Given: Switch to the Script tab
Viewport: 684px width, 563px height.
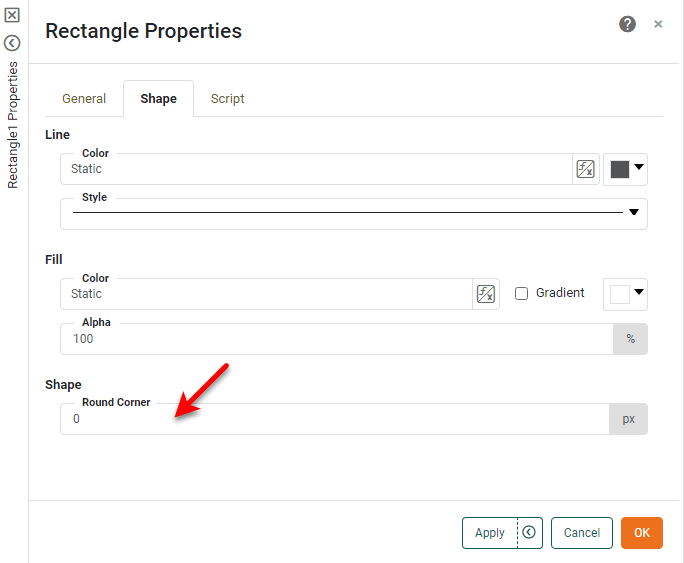Looking at the screenshot, I should click(x=227, y=99).
